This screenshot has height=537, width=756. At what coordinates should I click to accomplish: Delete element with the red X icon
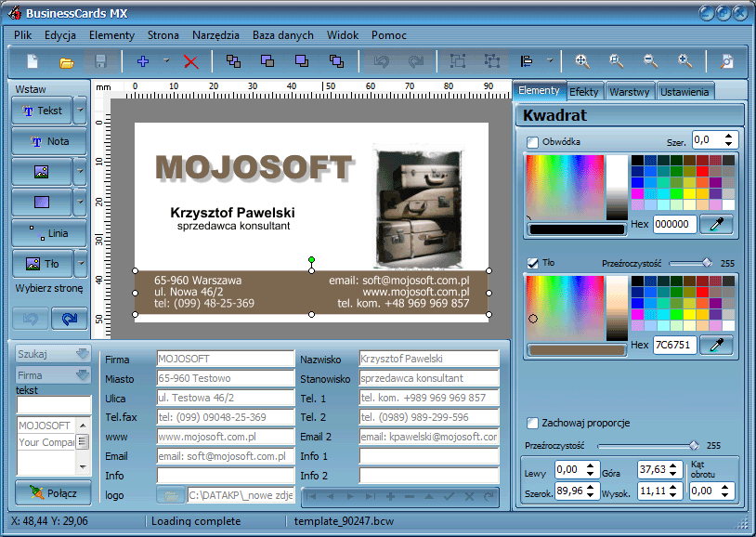[191, 61]
